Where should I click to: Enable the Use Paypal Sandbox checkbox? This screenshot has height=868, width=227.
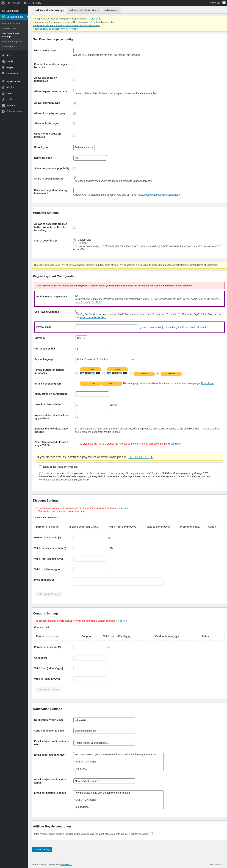(77, 311)
